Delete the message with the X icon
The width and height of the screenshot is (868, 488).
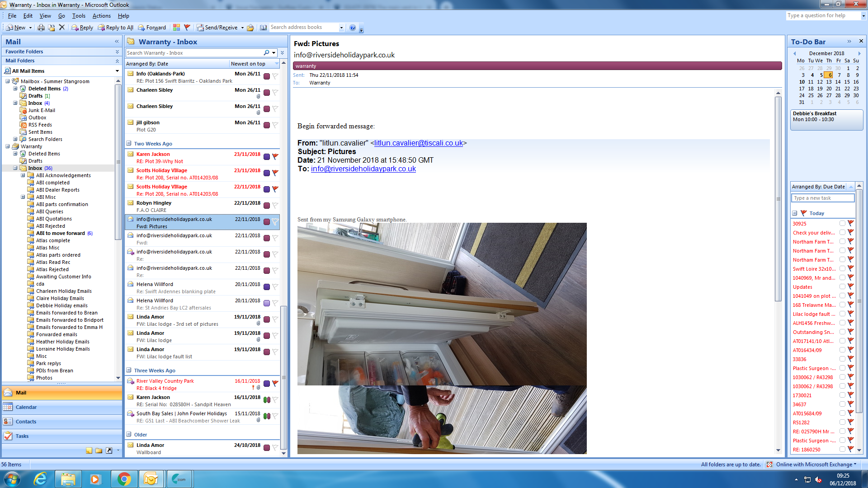point(62,28)
